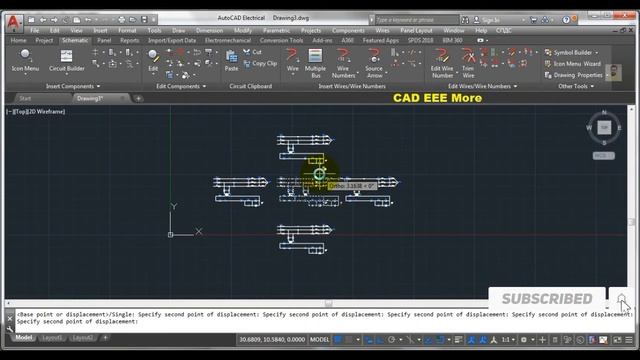The image size is (640, 360).
Task: Switch to the Electromechanical ribbon tab
Action: coord(228,40)
